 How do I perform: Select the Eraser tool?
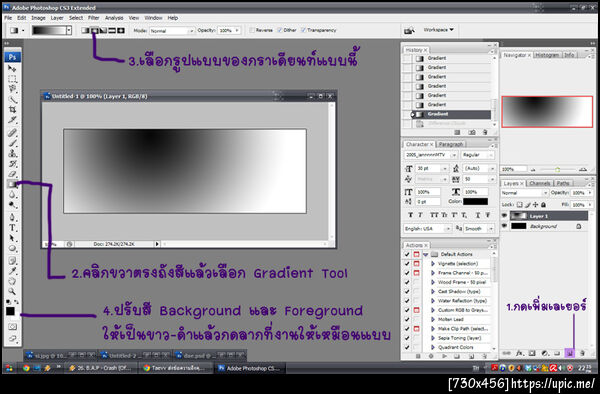tap(12, 174)
